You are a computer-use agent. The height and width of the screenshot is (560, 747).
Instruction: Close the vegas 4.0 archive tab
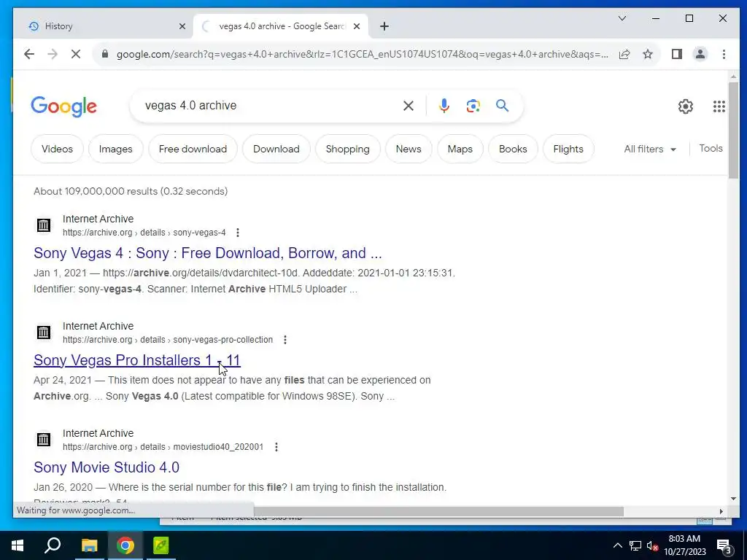[356, 26]
